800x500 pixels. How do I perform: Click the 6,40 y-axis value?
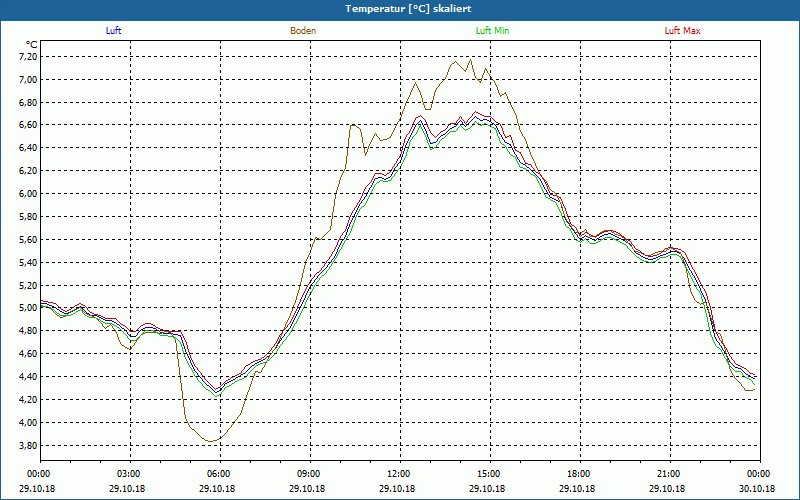coord(28,148)
